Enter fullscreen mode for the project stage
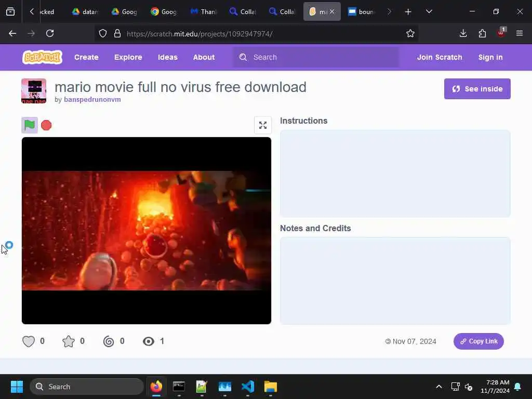Viewport: 532px width, 399px height. [x=262, y=125]
